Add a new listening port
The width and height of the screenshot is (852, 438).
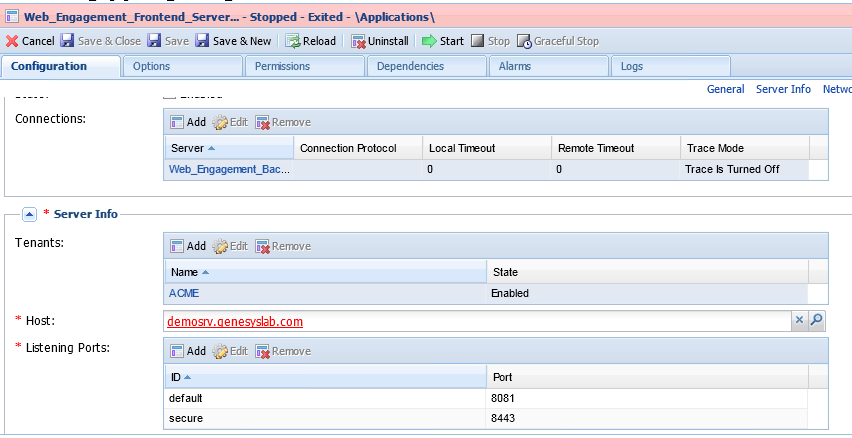(188, 351)
